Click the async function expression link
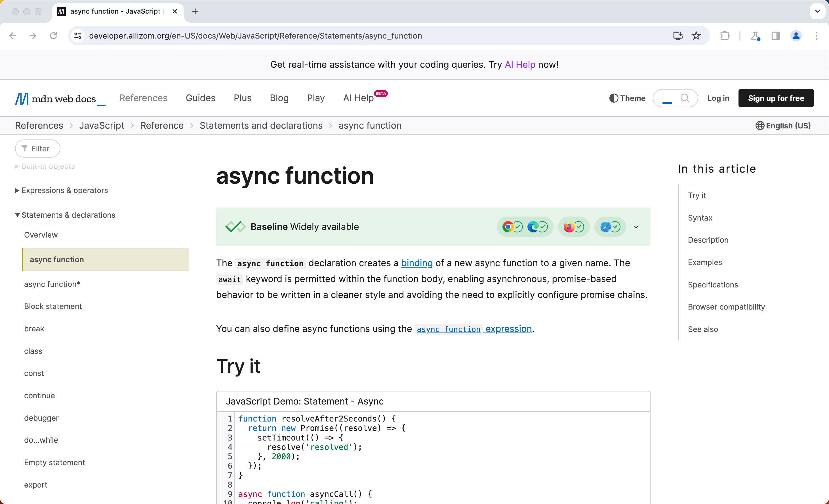This screenshot has height=504, width=829. tap(474, 328)
